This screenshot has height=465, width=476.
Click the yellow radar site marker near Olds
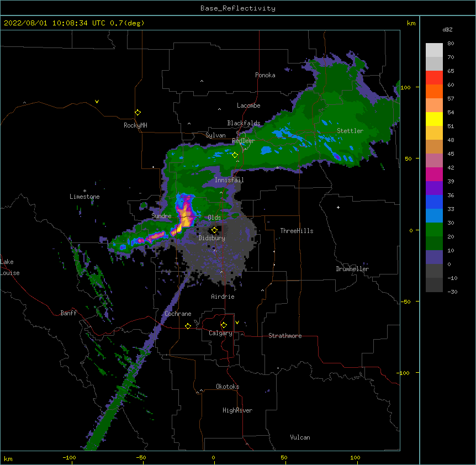(214, 230)
